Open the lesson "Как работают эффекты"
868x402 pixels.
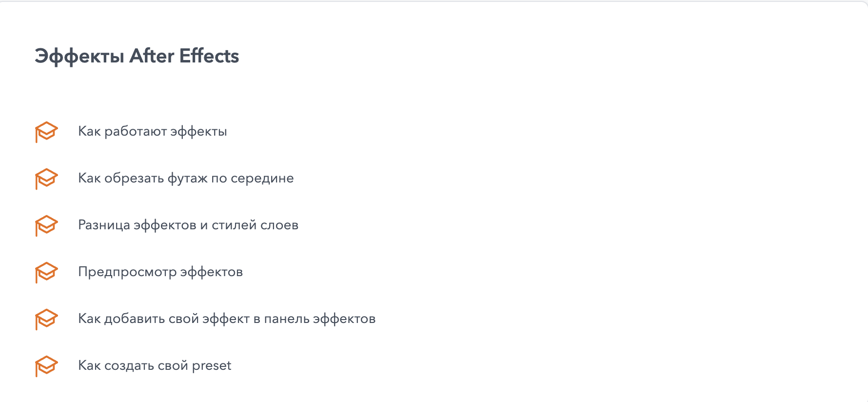[152, 131]
